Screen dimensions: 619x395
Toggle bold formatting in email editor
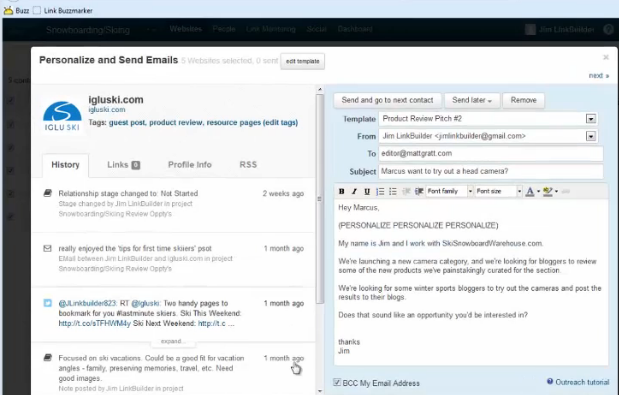click(x=341, y=191)
